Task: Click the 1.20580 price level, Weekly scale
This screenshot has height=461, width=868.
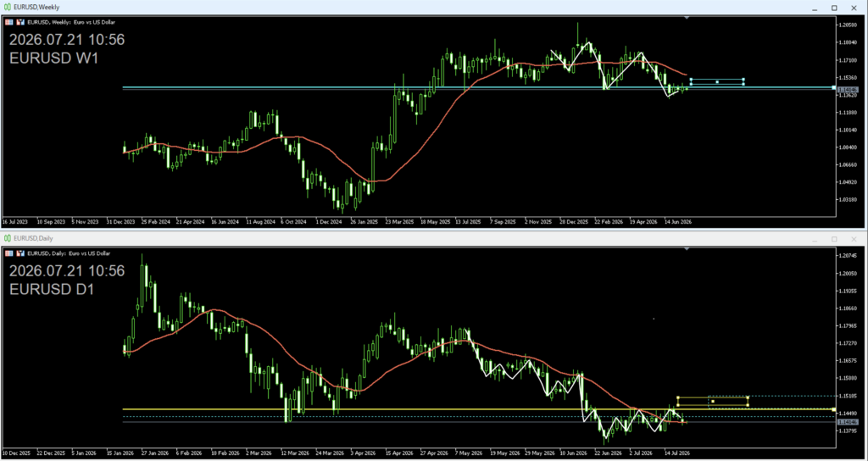Action: [849, 25]
